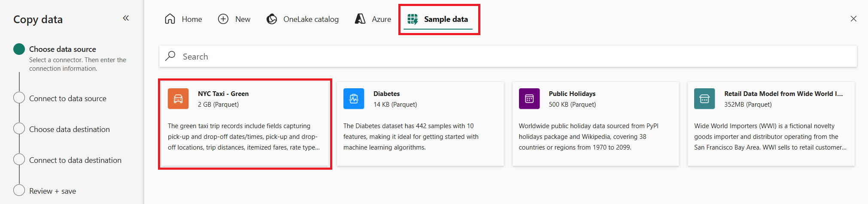Click the Public Holidays calendar icon
This screenshot has width=868, height=204.
coord(529,99)
